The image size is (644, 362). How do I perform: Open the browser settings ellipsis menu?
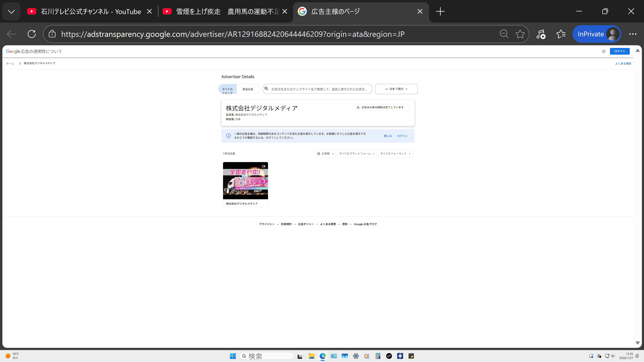pos(633,34)
